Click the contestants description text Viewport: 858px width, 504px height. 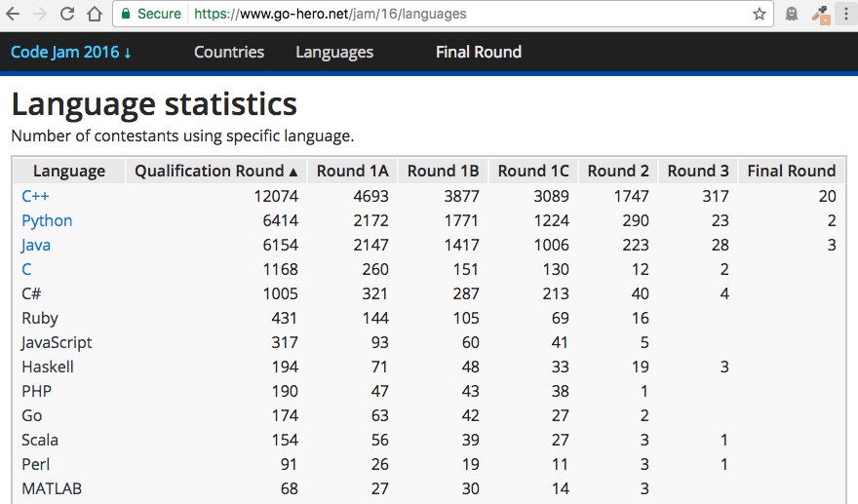click(182, 136)
